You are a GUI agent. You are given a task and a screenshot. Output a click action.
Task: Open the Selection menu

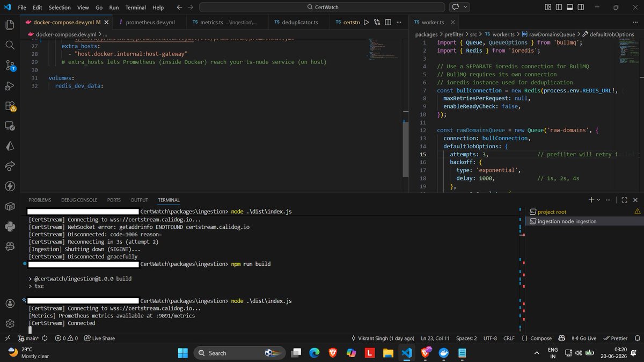(60, 8)
